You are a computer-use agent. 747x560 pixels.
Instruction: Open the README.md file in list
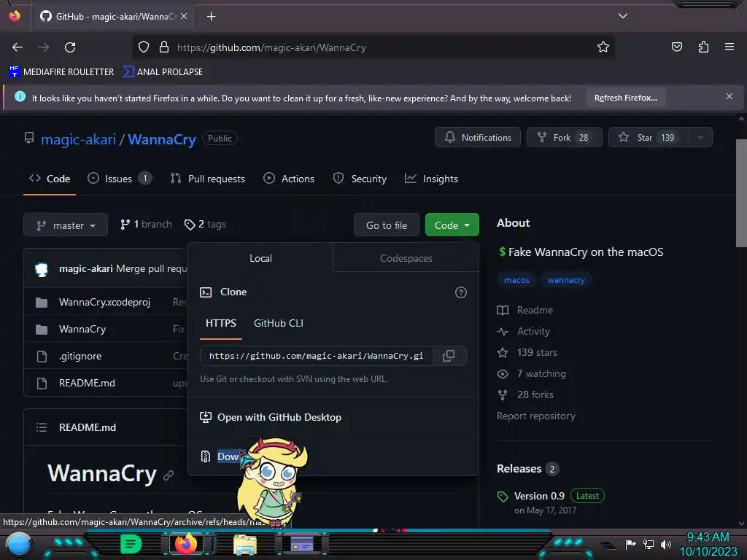click(x=87, y=383)
